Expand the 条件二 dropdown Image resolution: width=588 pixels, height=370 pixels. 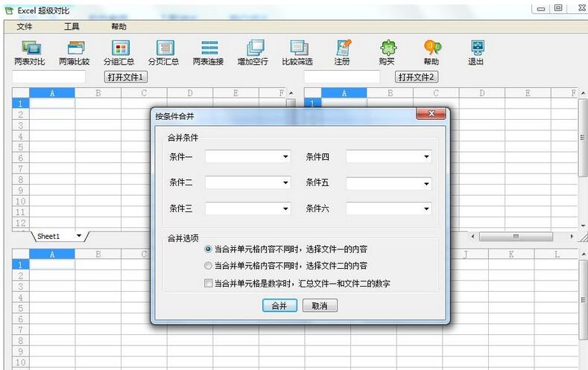point(285,182)
